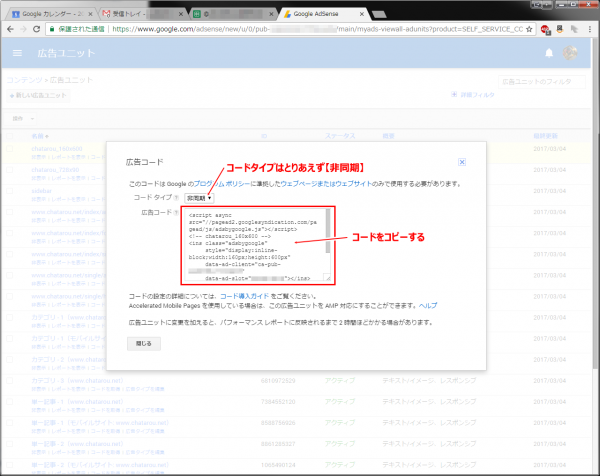Toggle the select-all checkbox in header

[10, 136]
